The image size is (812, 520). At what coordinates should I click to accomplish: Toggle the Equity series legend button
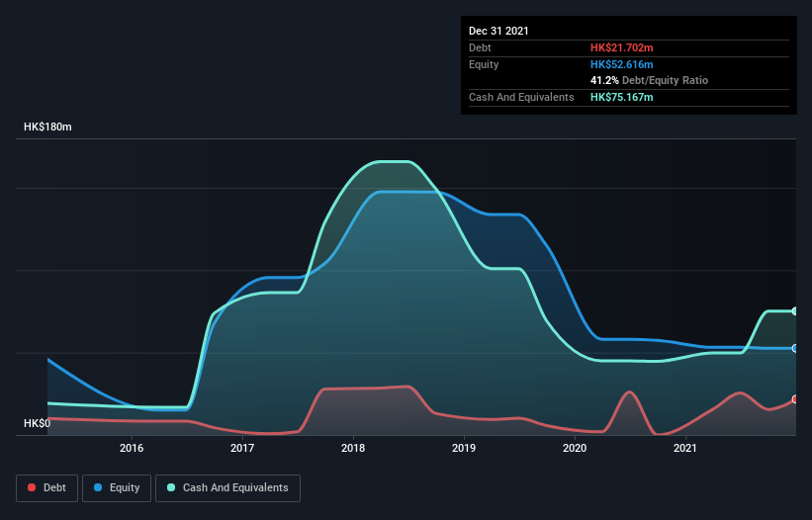(x=117, y=488)
